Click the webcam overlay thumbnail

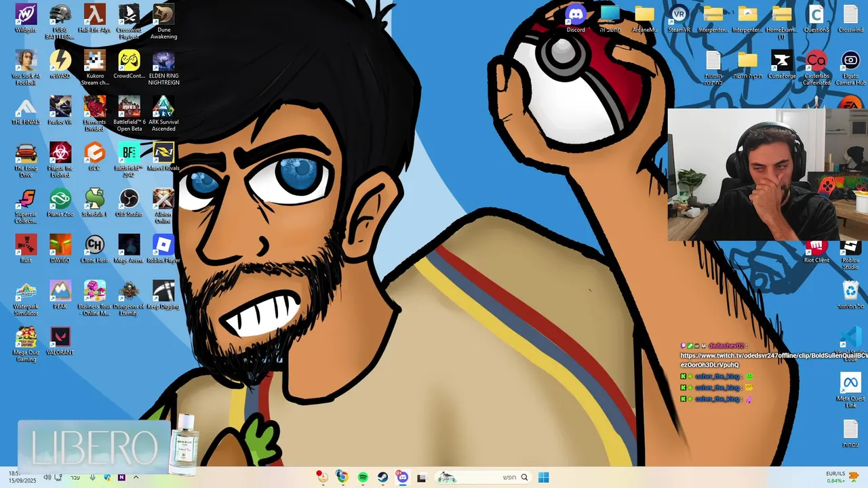coord(768,175)
